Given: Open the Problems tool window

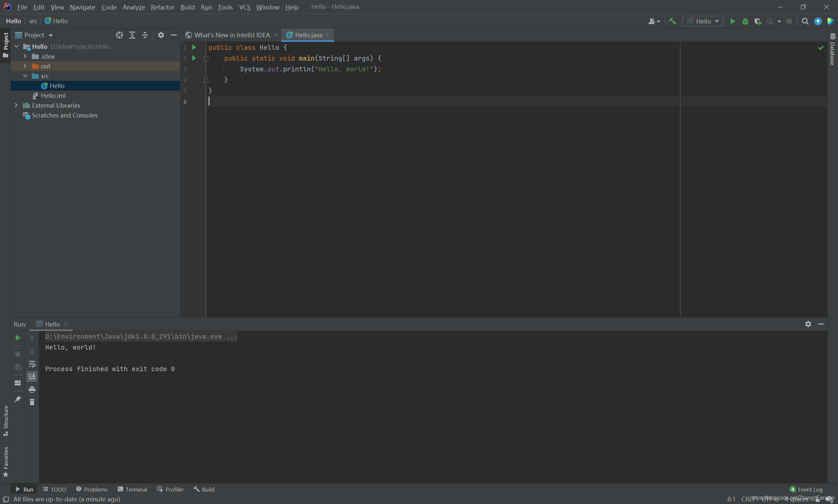Looking at the screenshot, I should pos(92,489).
